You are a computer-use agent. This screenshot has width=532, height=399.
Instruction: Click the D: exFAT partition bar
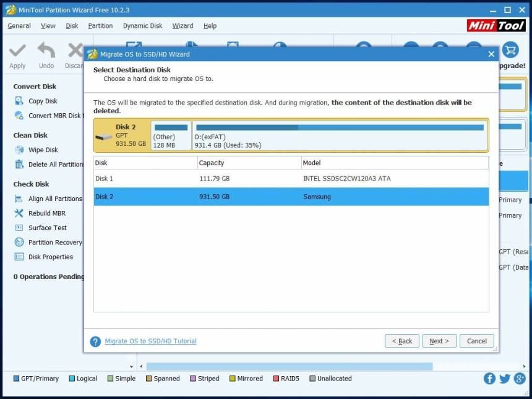[339, 135]
